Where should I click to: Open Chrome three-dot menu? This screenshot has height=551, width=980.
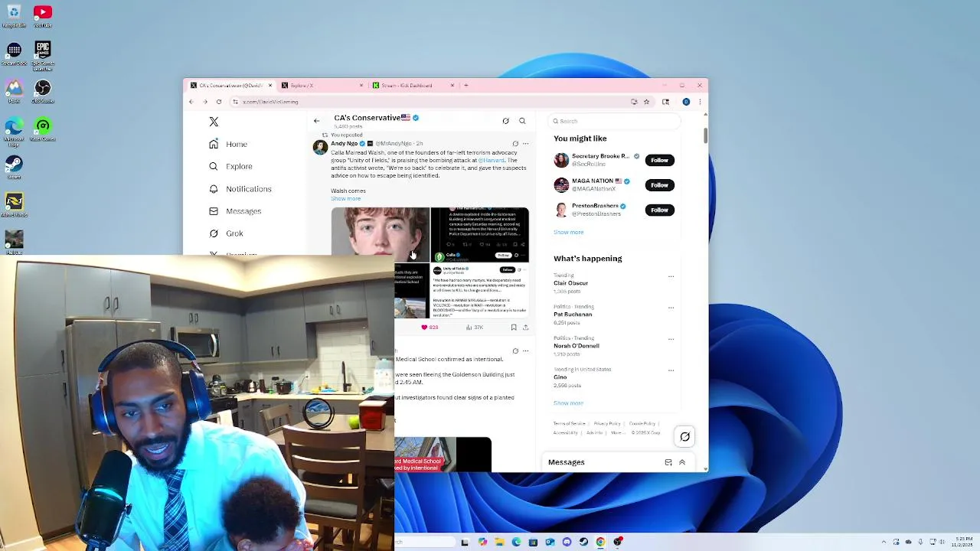click(x=699, y=102)
